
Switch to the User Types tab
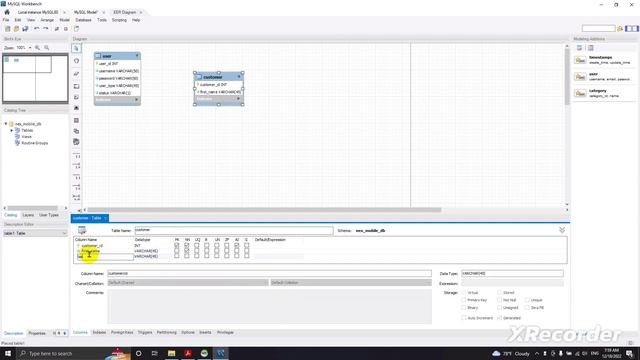click(x=49, y=215)
